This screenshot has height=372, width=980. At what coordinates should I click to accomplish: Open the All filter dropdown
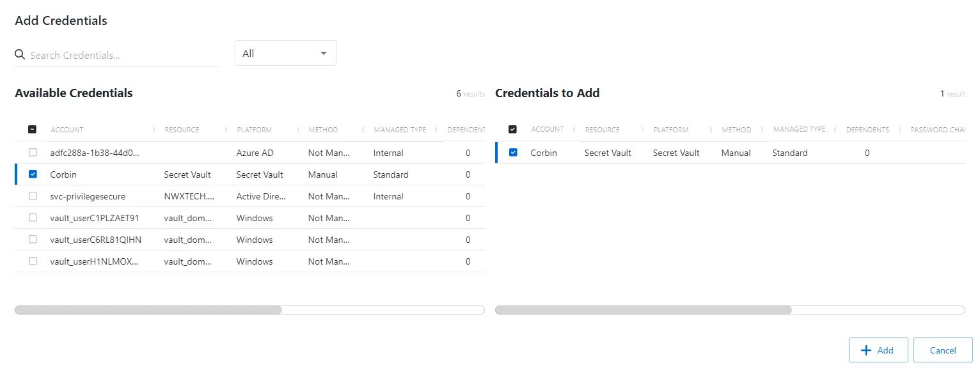click(x=285, y=53)
